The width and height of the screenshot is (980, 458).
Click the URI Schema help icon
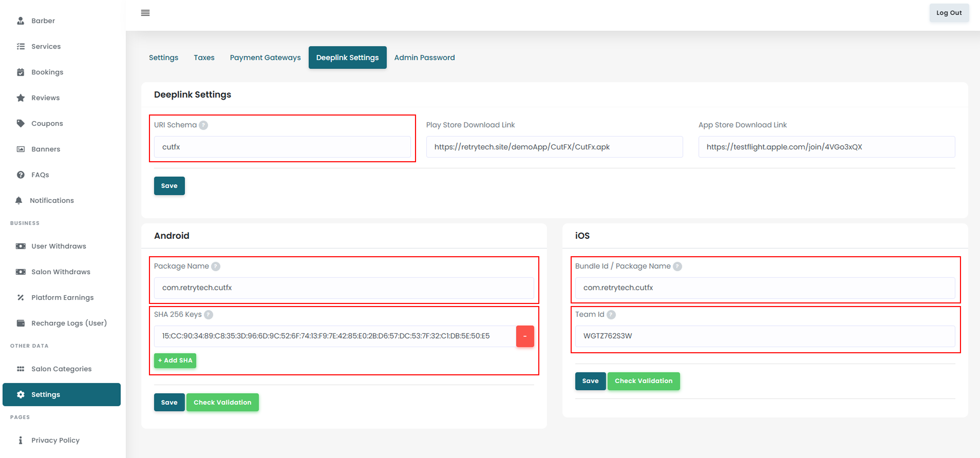pos(204,125)
